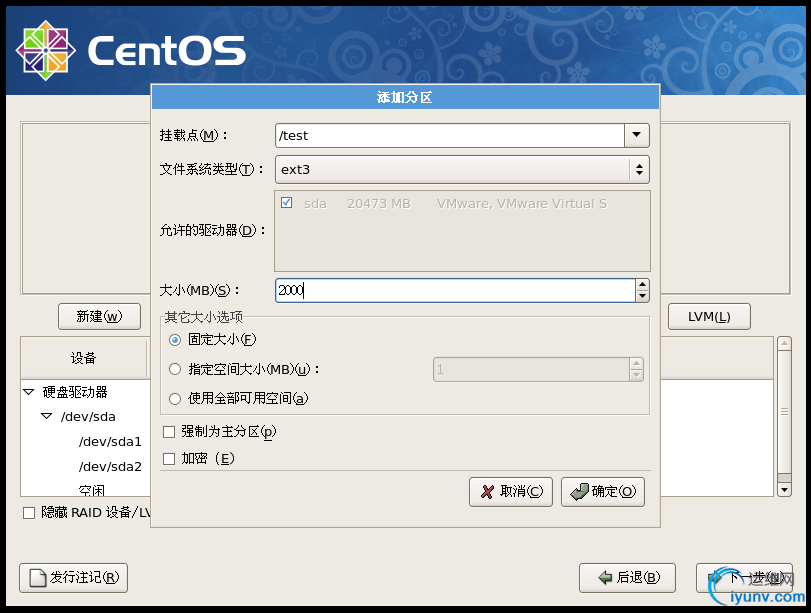
Task: Click the green OK arrow icon
Action: pyautogui.click(x=580, y=491)
